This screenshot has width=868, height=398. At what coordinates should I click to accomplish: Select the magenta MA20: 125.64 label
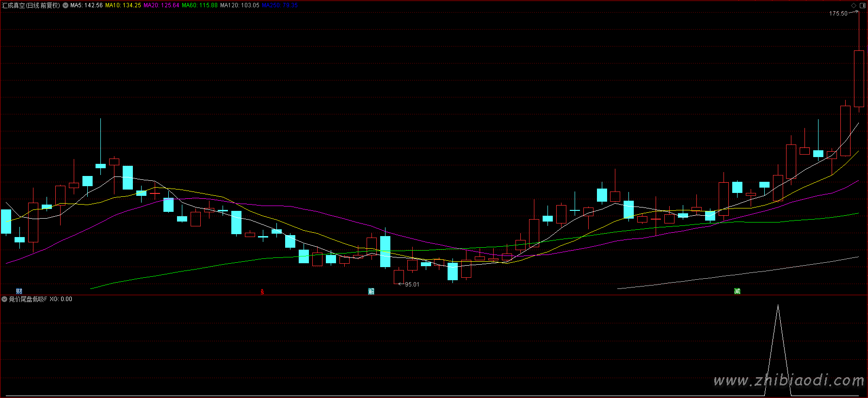coord(161,5)
